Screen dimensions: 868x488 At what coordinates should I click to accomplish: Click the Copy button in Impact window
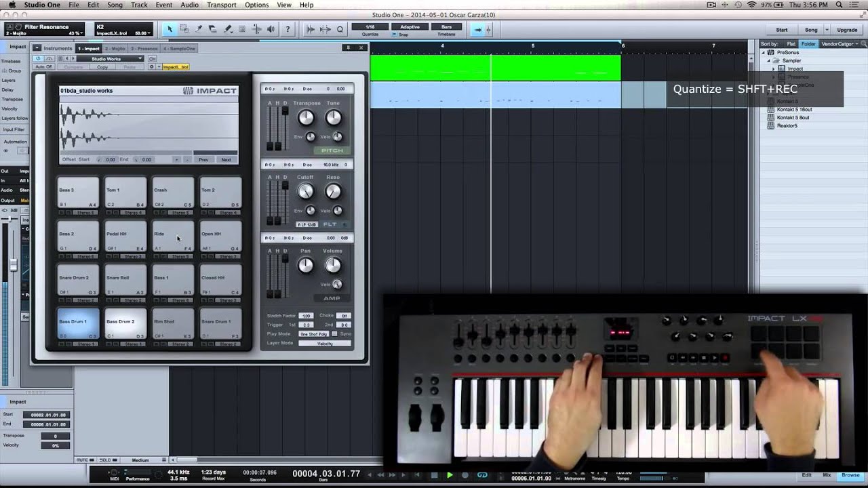tap(102, 67)
